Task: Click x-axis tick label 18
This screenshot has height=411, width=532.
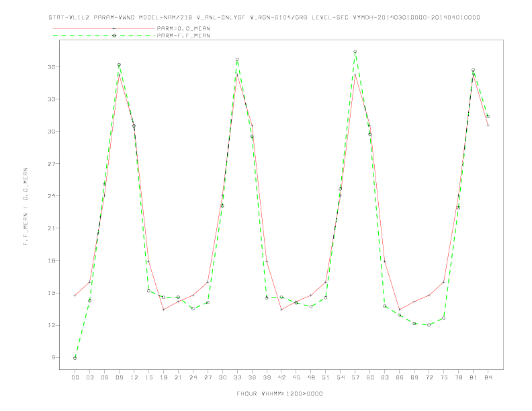Action: coord(163,377)
